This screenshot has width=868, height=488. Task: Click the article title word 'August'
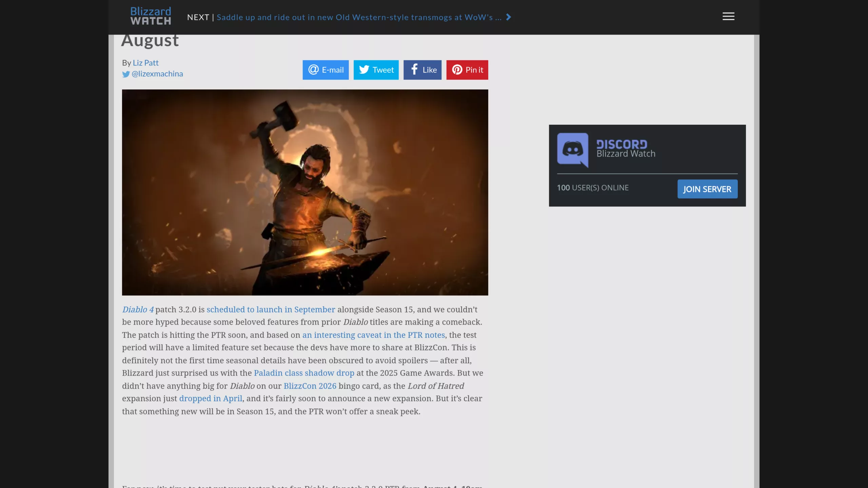[150, 41]
